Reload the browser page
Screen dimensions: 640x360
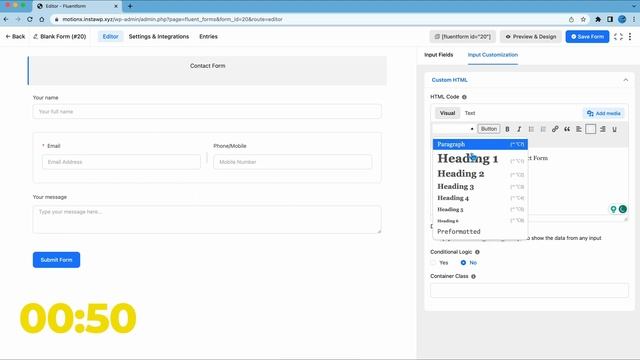coord(30,19)
